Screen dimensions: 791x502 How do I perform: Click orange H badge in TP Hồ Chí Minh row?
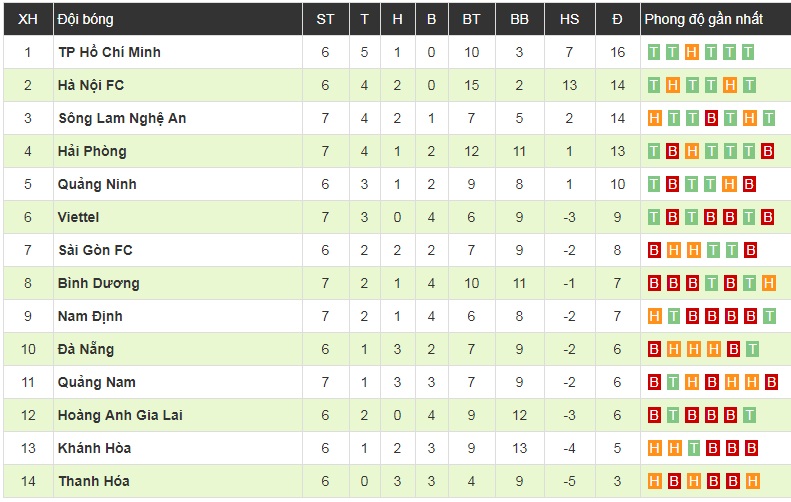pyautogui.click(x=692, y=52)
